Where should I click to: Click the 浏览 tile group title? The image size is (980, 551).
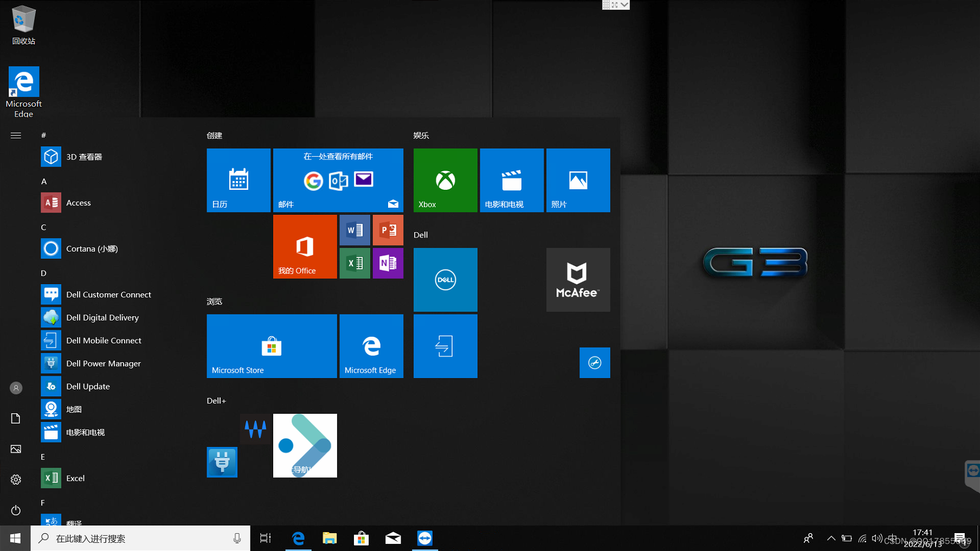pos(215,302)
